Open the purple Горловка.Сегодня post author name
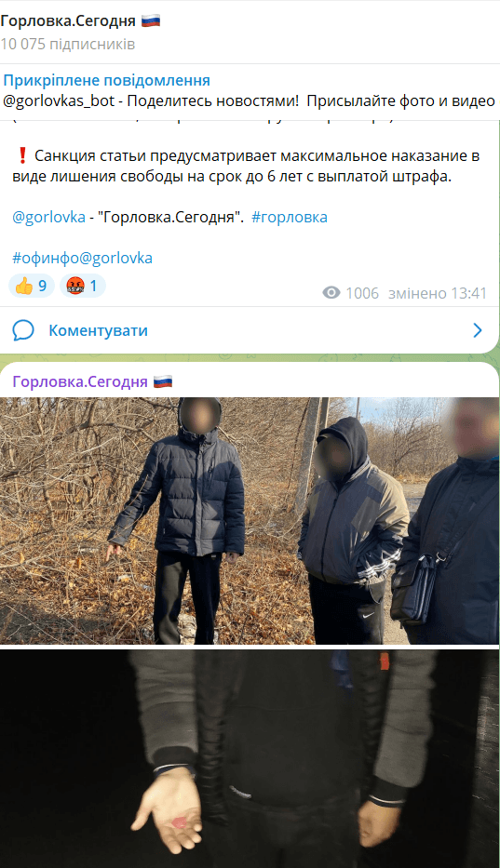 pyautogui.click(x=80, y=381)
